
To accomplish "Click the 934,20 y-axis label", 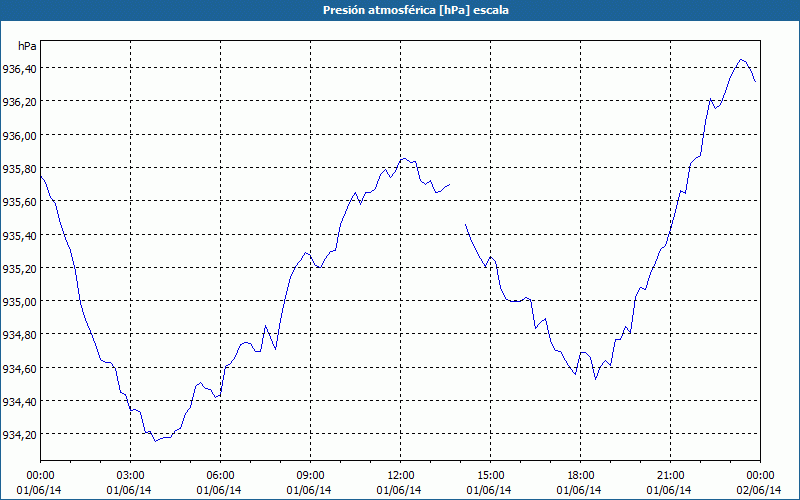I will tap(19, 435).
